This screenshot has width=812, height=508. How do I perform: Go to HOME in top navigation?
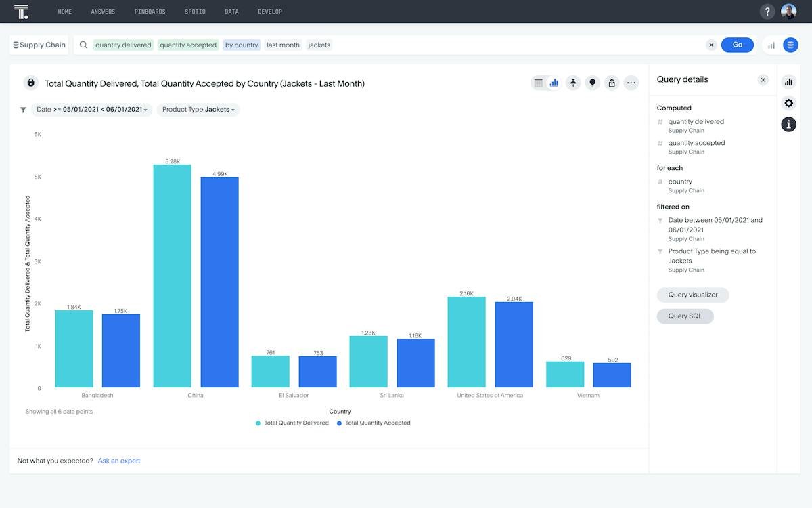tap(65, 12)
